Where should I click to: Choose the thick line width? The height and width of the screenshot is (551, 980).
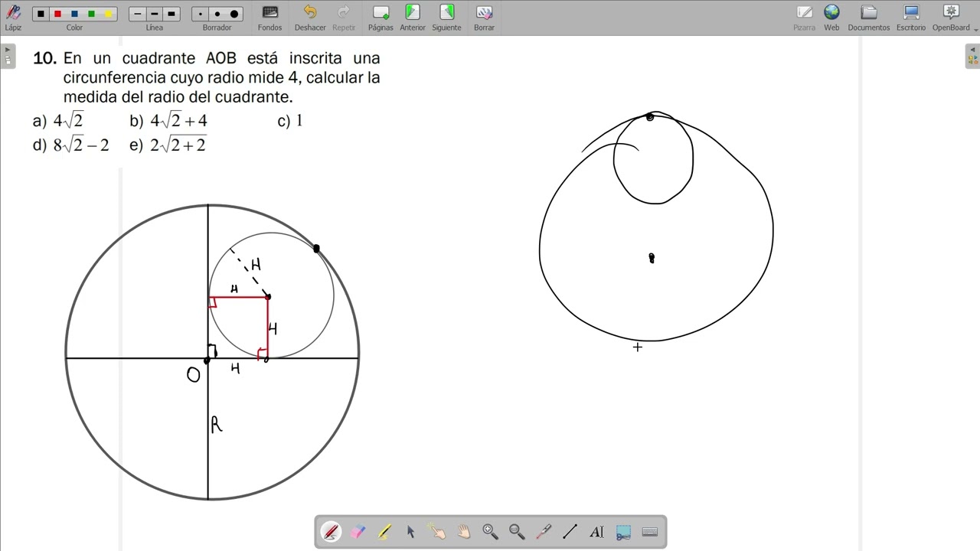(171, 14)
